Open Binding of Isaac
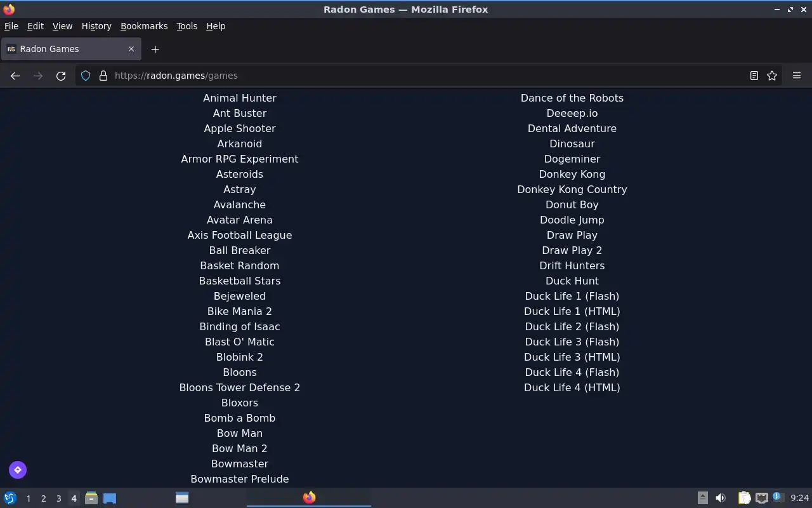The width and height of the screenshot is (812, 508). pos(240,326)
